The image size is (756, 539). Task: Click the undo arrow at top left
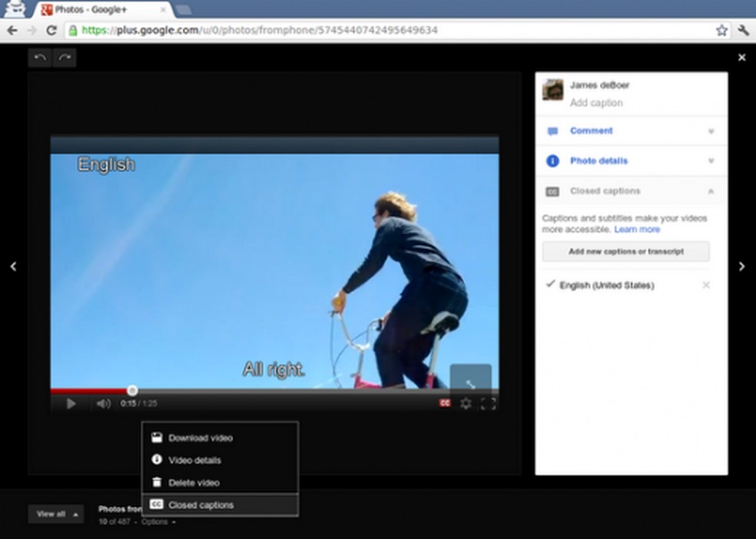(x=40, y=57)
